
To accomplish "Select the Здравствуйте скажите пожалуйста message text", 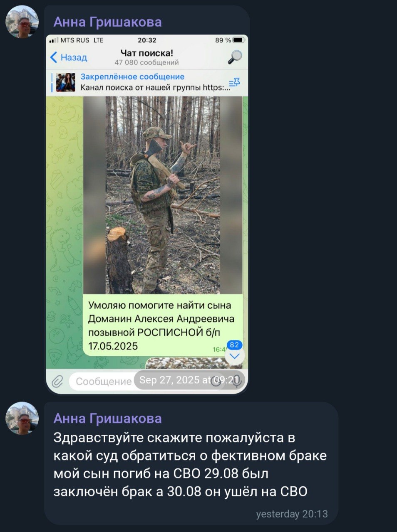I will click(x=190, y=465).
